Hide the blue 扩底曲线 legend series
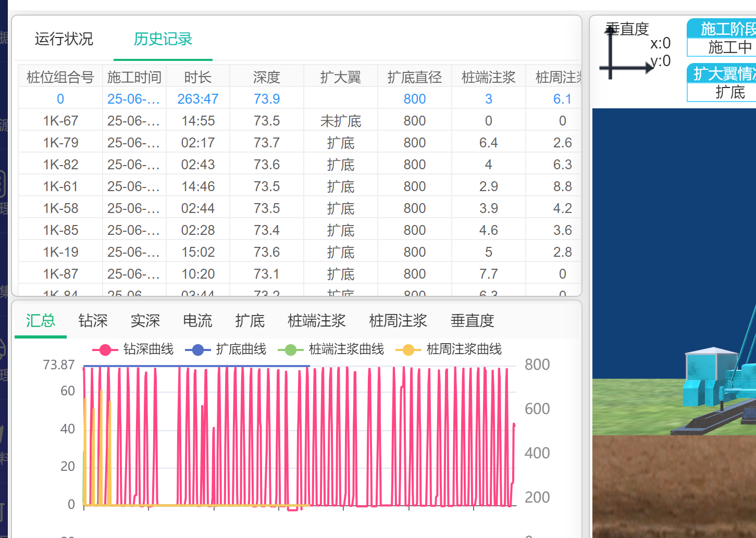756x538 pixels. click(x=198, y=349)
